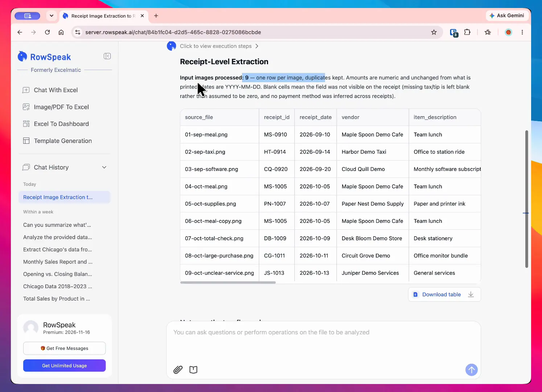Open the browser three-dot menu
Image resolution: width=542 pixels, height=392 pixels.
click(522, 32)
